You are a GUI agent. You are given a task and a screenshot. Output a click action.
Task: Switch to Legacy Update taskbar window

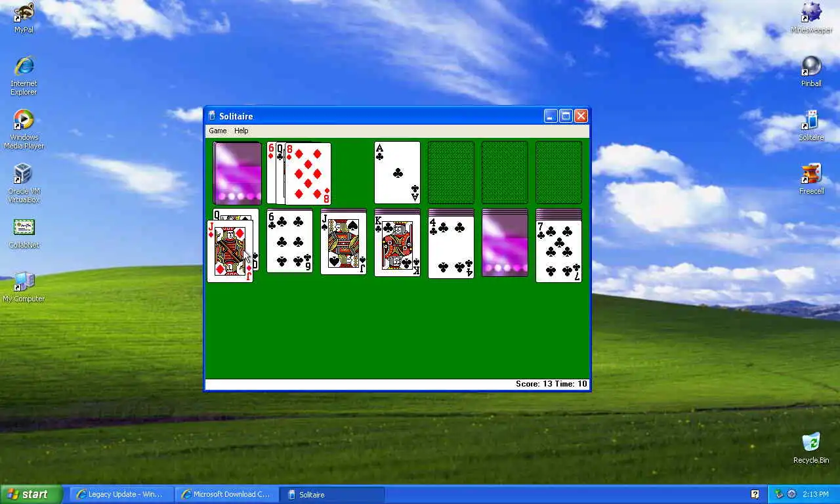[x=121, y=494]
